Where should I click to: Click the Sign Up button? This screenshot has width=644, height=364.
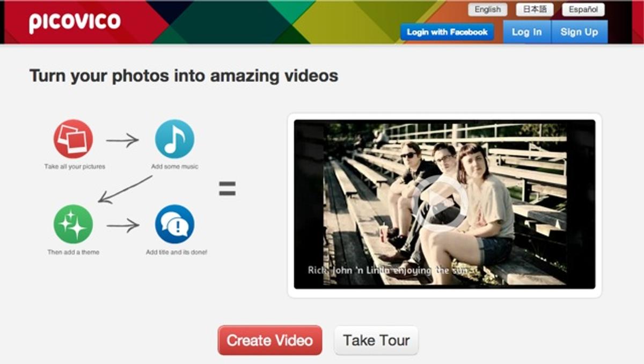[x=579, y=32]
